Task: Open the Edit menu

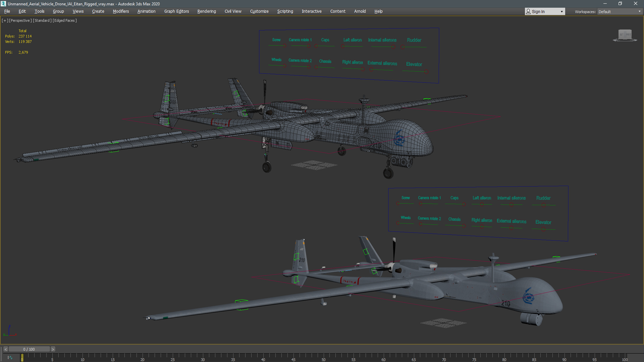Action: pyautogui.click(x=22, y=11)
